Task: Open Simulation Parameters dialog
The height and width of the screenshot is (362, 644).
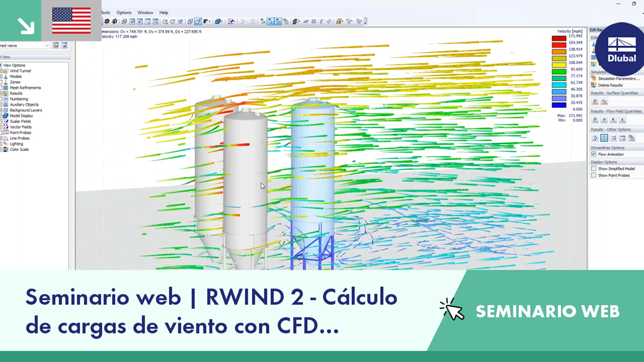Action: [x=616, y=79]
